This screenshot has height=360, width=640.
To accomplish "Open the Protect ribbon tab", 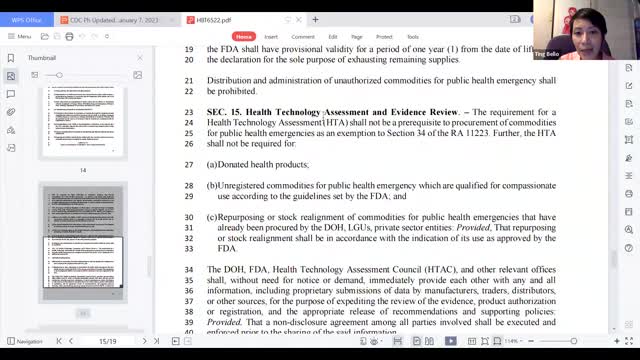I will [384, 37].
